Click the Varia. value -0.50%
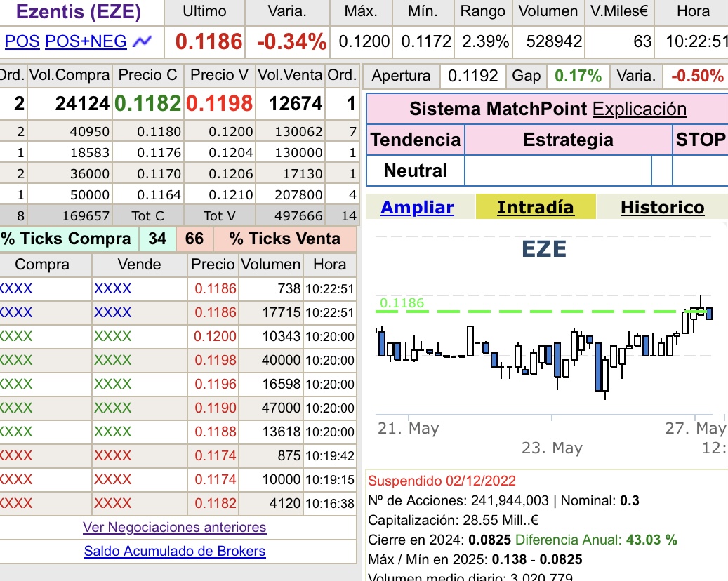Viewport: 728px width, 581px height. point(697,76)
